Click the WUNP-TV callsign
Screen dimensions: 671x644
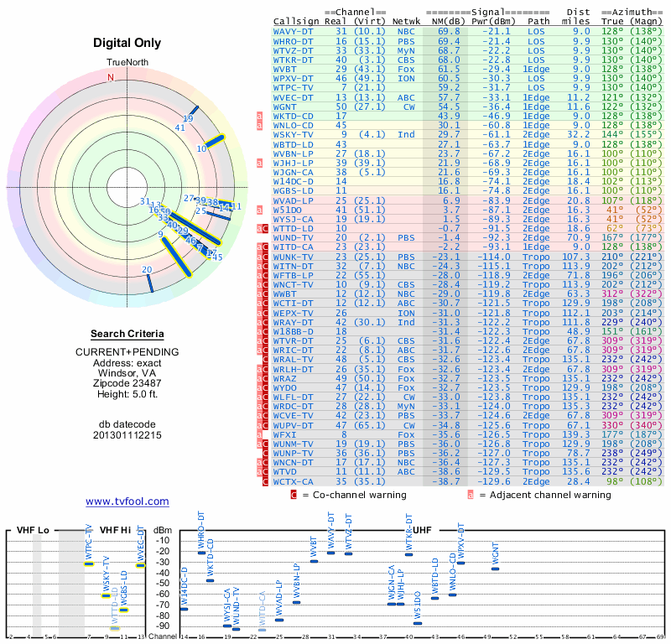point(293,453)
